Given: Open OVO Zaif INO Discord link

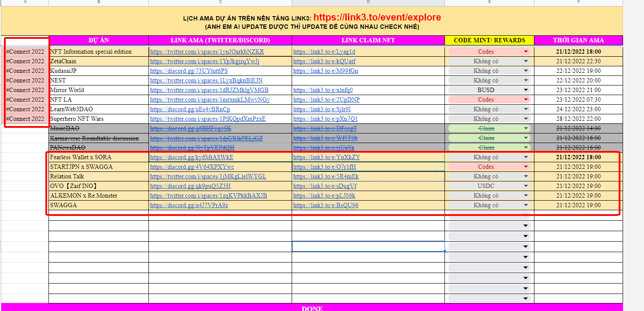Looking at the screenshot, I should pos(190,186).
